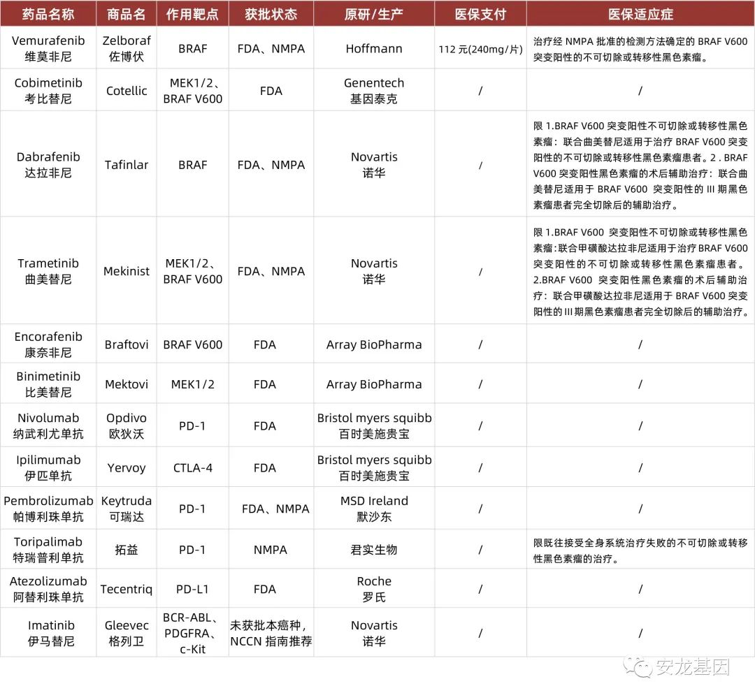The height and width of the screenshot is (700, 755).
Task: Click the PD-L1 target cell
Action: point(193,589)
